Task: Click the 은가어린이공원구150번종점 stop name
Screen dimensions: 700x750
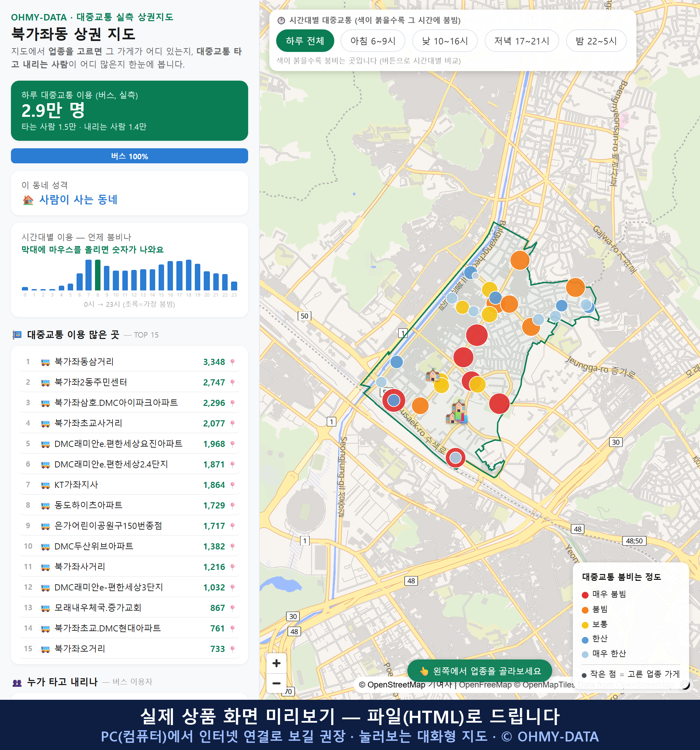Action: 108,526
